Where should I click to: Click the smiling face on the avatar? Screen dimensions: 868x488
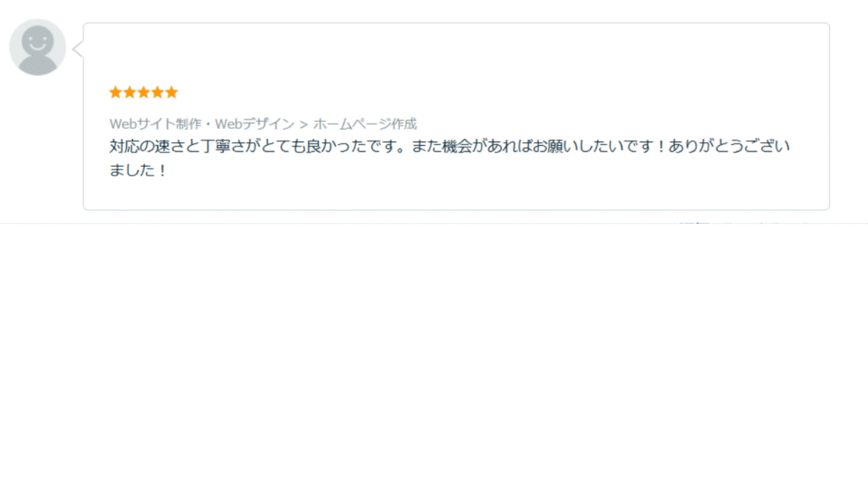[x=37, y=42]
